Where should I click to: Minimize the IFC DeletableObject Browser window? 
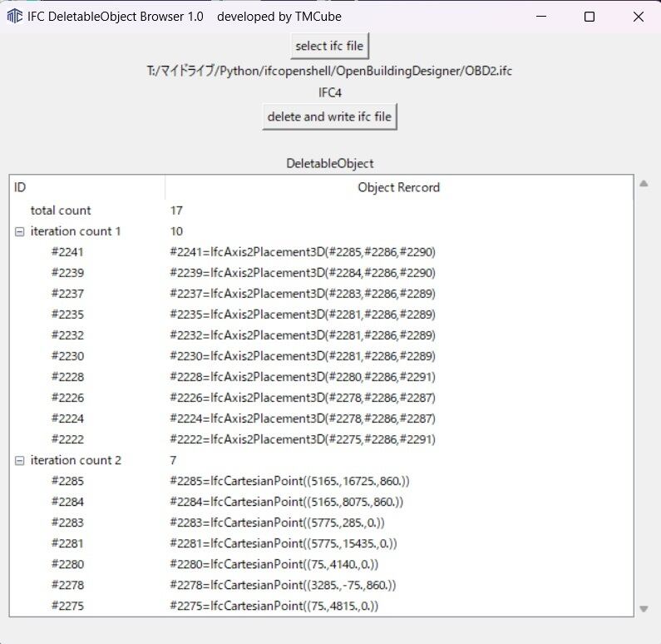[541, 17]
